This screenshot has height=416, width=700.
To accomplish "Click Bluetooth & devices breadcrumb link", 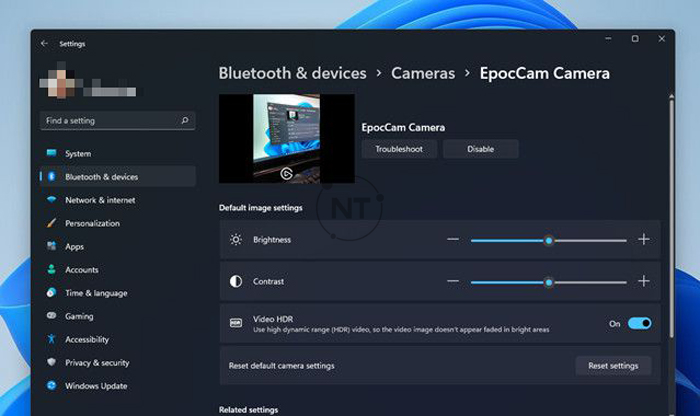I will coord(292,73).
